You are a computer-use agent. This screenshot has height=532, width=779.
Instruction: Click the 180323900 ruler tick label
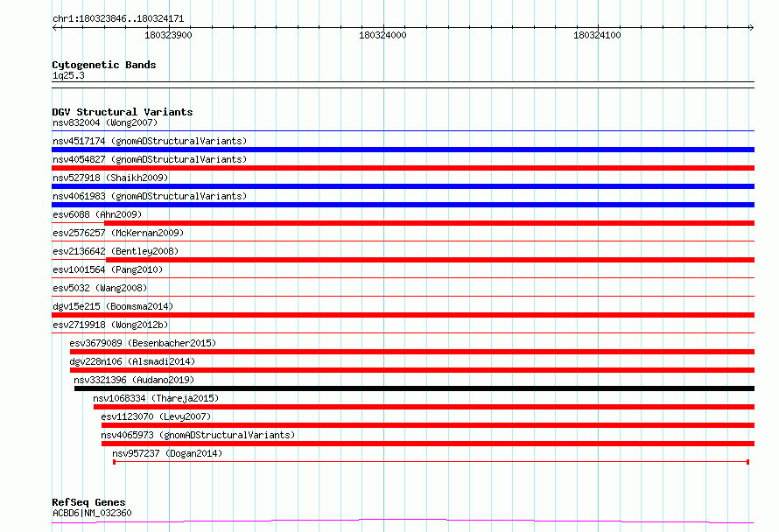coord(168,35)
